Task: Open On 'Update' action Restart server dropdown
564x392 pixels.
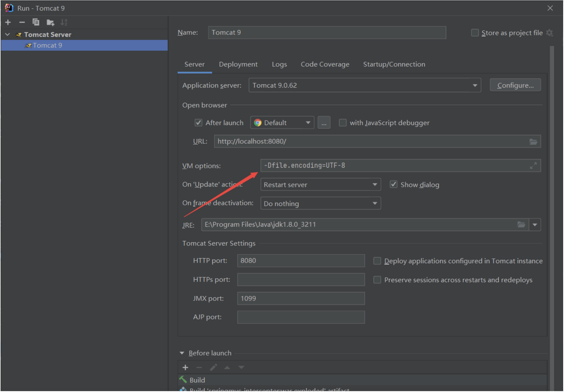Action: coord(320,185)
